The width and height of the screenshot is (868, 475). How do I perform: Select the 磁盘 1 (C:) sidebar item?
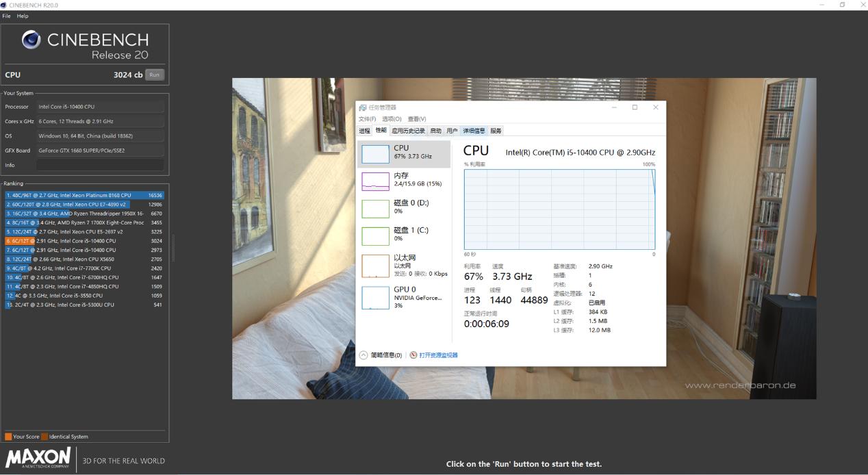pos(404,235)
